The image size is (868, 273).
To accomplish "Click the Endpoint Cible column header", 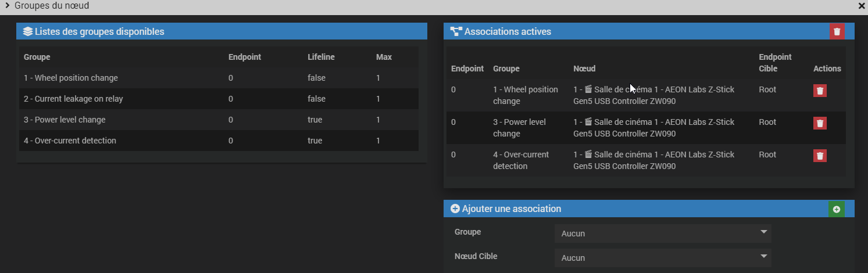I will [x=775, y=63].
